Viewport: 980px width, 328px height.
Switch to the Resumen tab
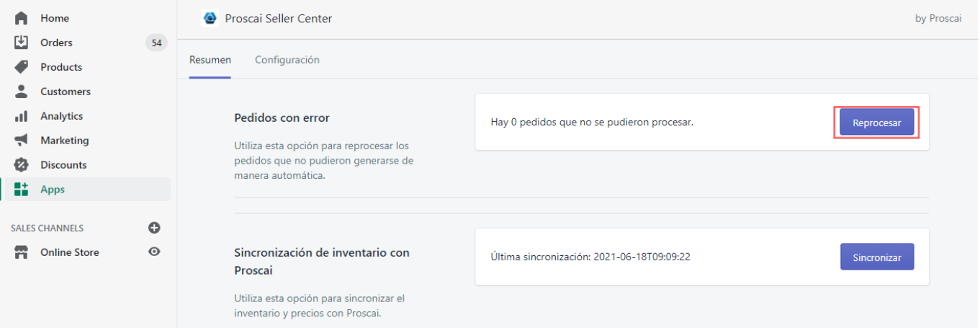(x=210, y=60)
